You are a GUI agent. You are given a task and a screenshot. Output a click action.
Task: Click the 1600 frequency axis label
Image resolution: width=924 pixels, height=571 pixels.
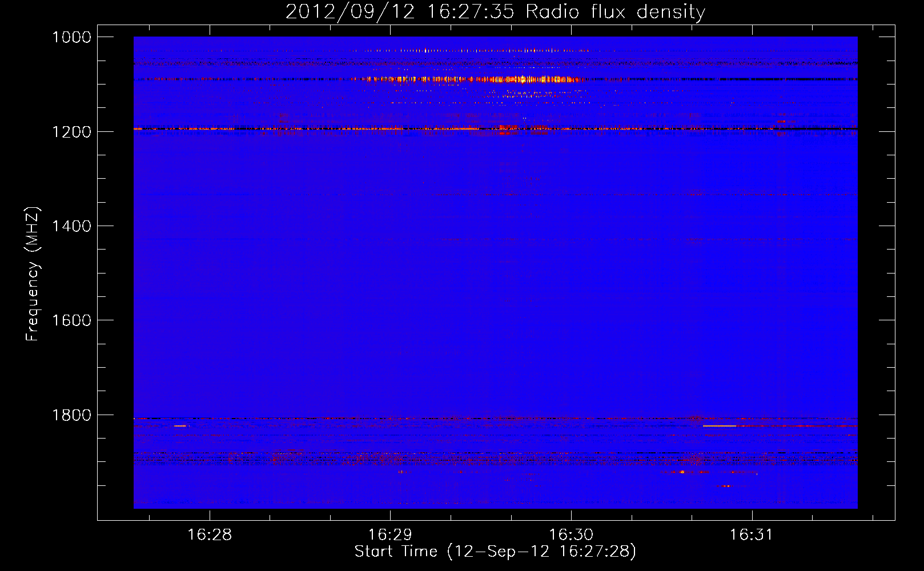(x=71, y=320)
